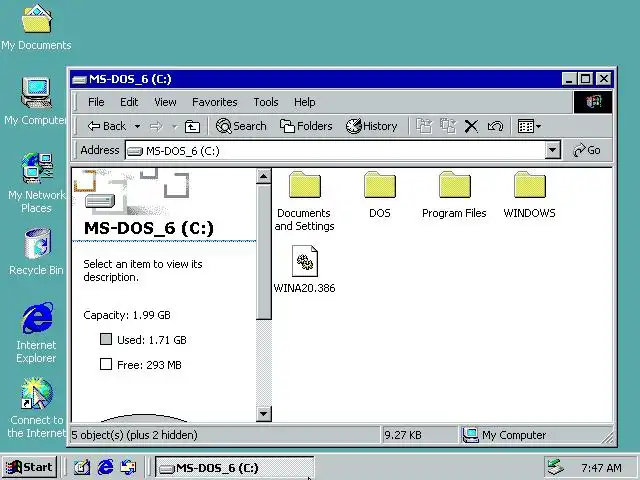Click the 7:47 AM clock
Screen dimensions: 640x480
tap(601, 468)
